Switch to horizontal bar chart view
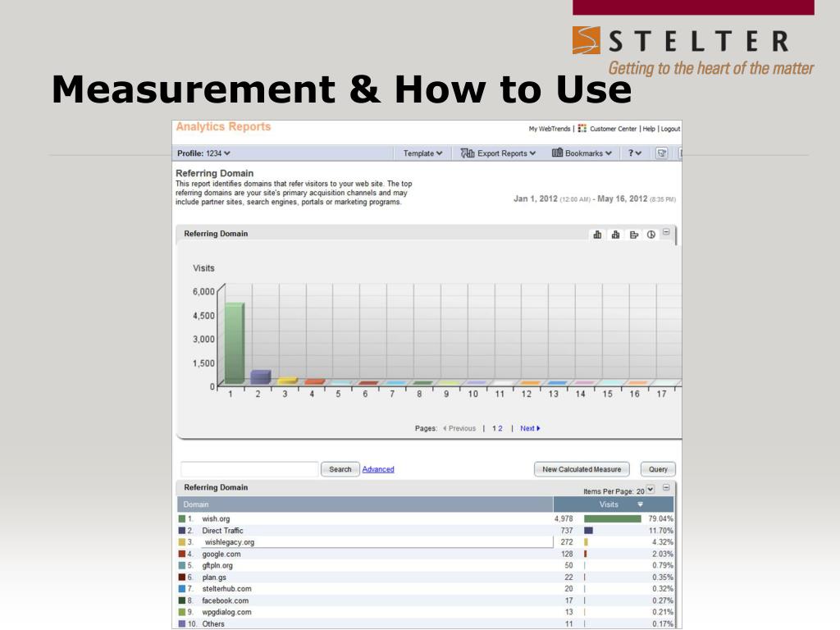 coord(634,235)
